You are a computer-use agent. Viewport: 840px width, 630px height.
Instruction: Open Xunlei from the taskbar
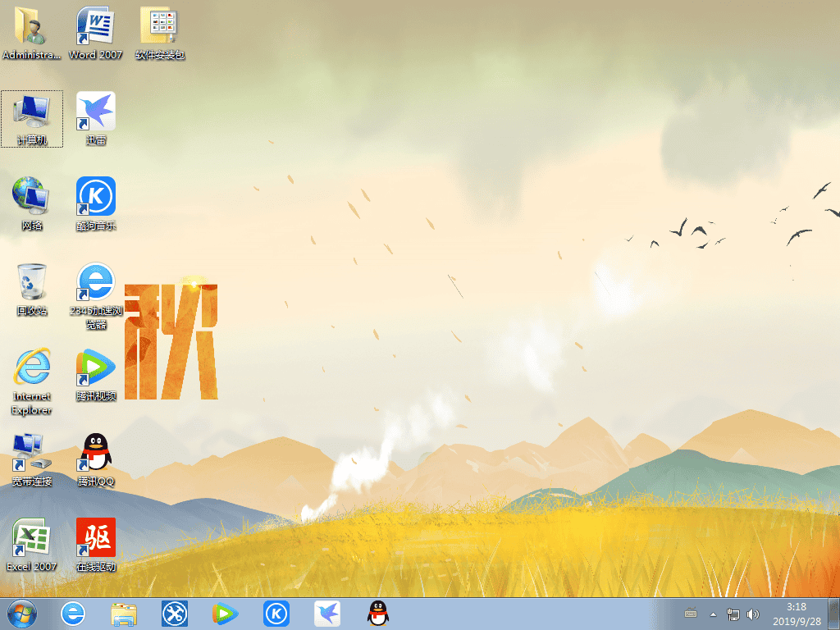(x=327, y=614)
